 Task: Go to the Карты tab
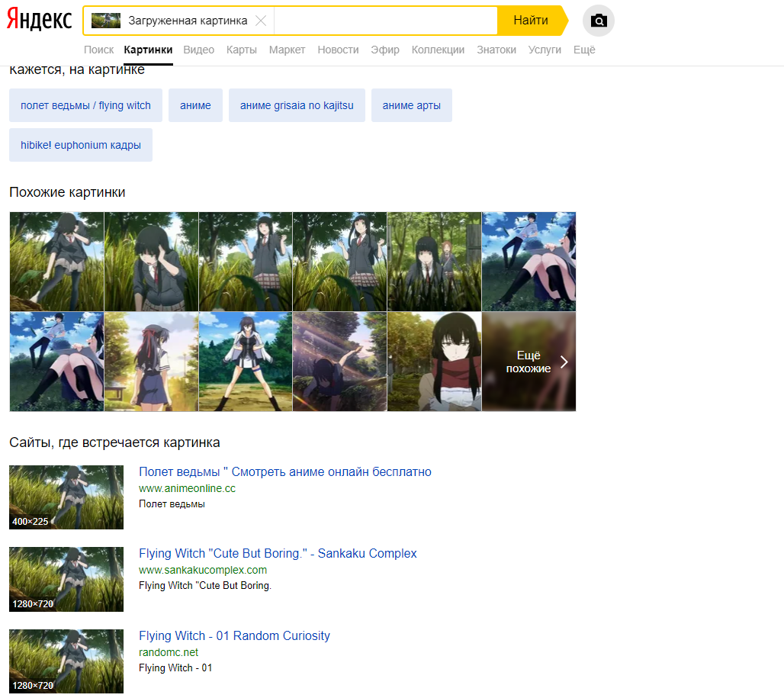(x=242, y=50)
